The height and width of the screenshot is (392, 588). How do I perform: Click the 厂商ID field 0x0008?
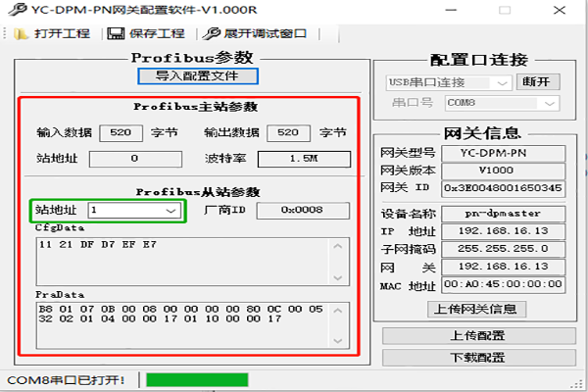pos(303,211)
